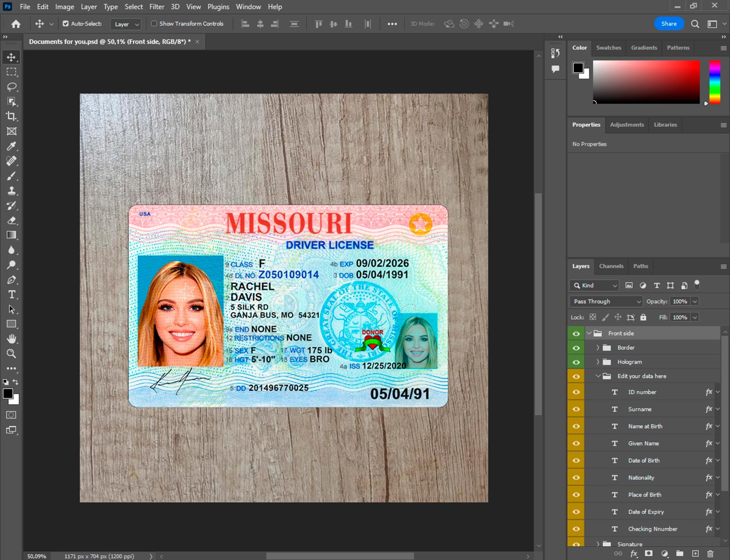Open the Filter menu
730x560 pixels.
point(156,7)
